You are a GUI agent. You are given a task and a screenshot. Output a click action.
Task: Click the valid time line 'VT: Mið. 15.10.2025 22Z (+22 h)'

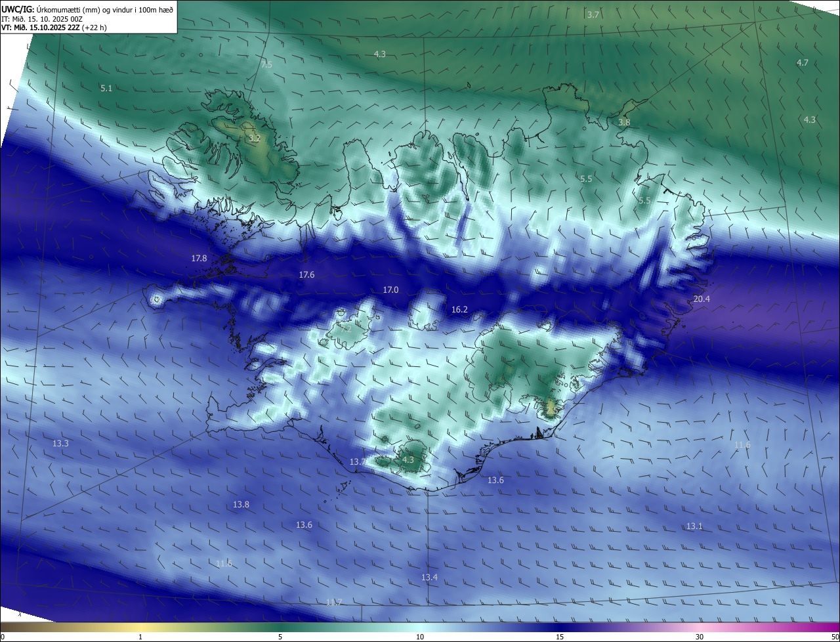point(54,28)
